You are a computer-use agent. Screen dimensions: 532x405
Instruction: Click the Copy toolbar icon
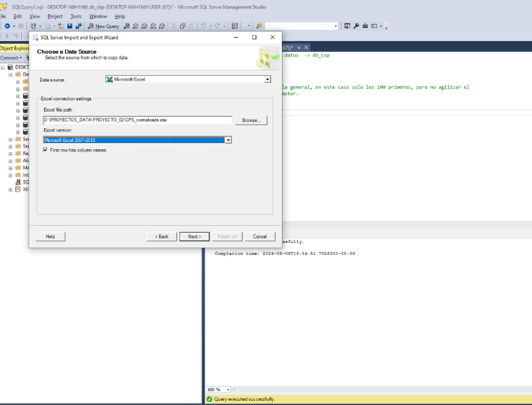[x=183, y=26]
